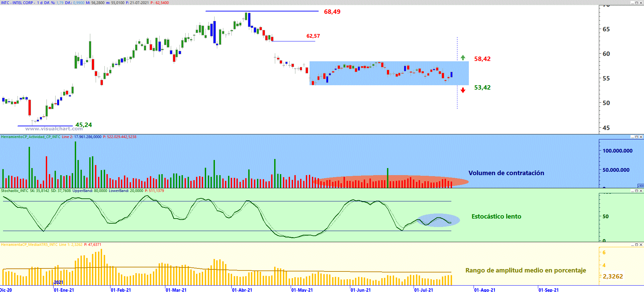
Task: Click the 'Line 1: 2,3262' ATR readout
Action: 71,245
